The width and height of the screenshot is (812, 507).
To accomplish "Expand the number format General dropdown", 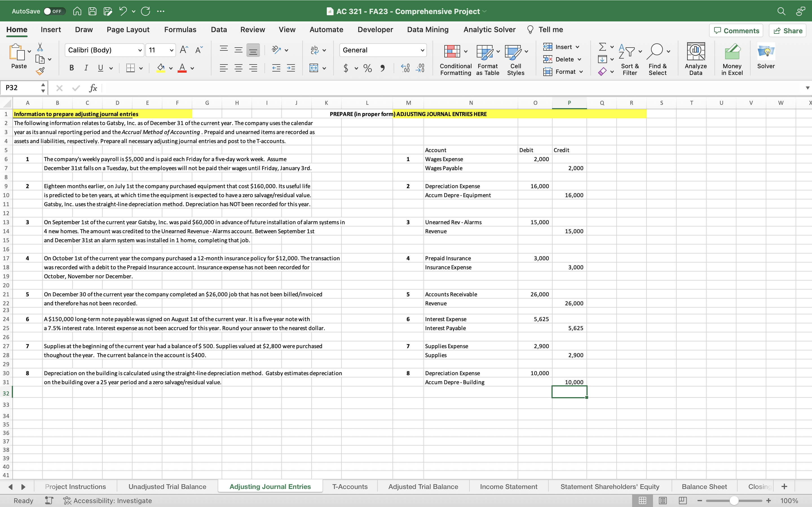I will pos(422,50).
